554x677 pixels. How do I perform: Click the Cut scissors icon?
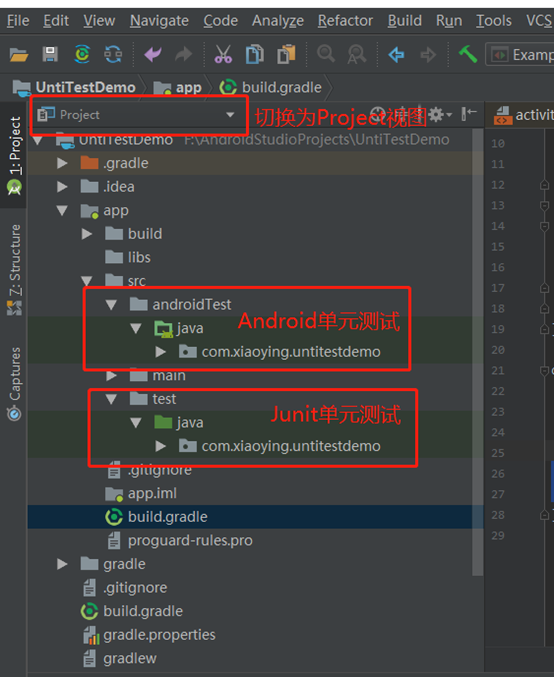coord(223,54)
